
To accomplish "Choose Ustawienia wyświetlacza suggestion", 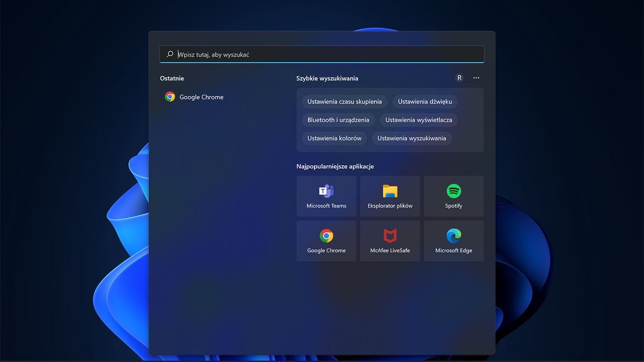I will point(419,120).
